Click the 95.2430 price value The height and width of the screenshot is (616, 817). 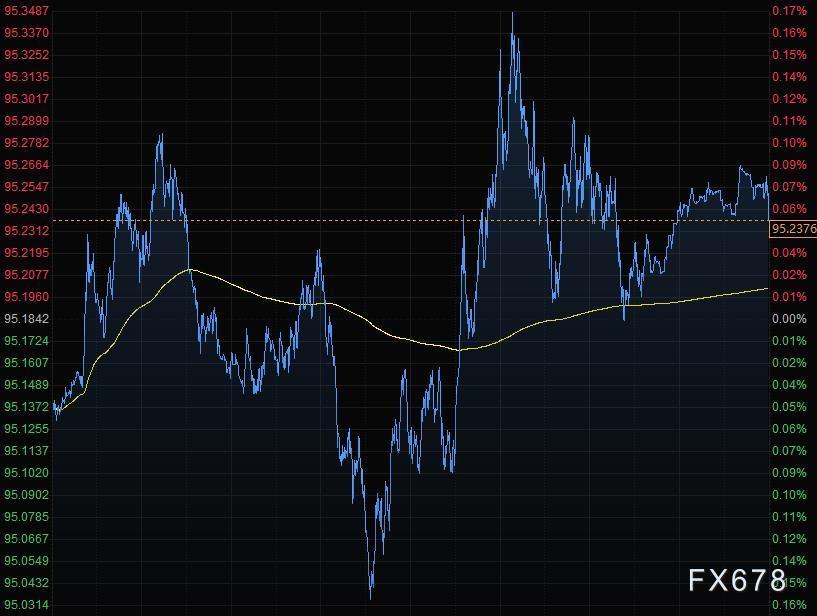[27, 208]
